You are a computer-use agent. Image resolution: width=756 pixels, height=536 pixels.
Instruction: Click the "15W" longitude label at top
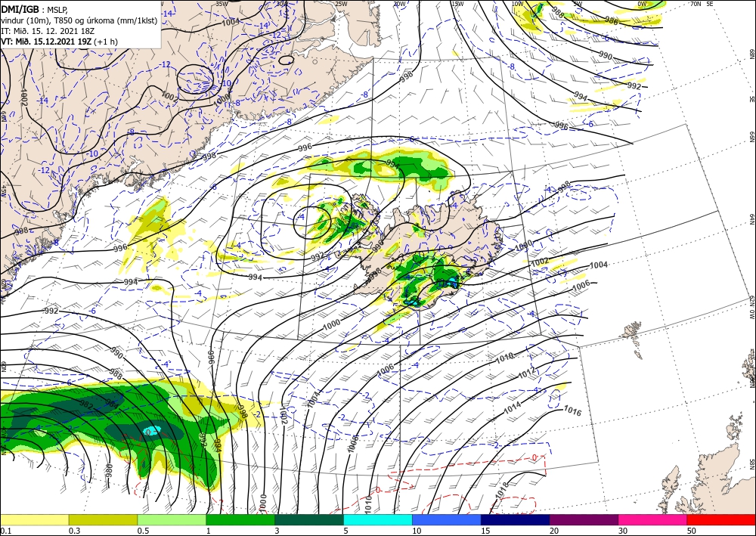[x=457, y=4]
